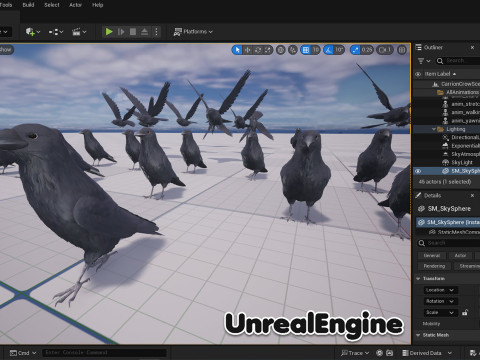
Task: Click the Eject button in toolbar
Action: click(x=144, y=32)
